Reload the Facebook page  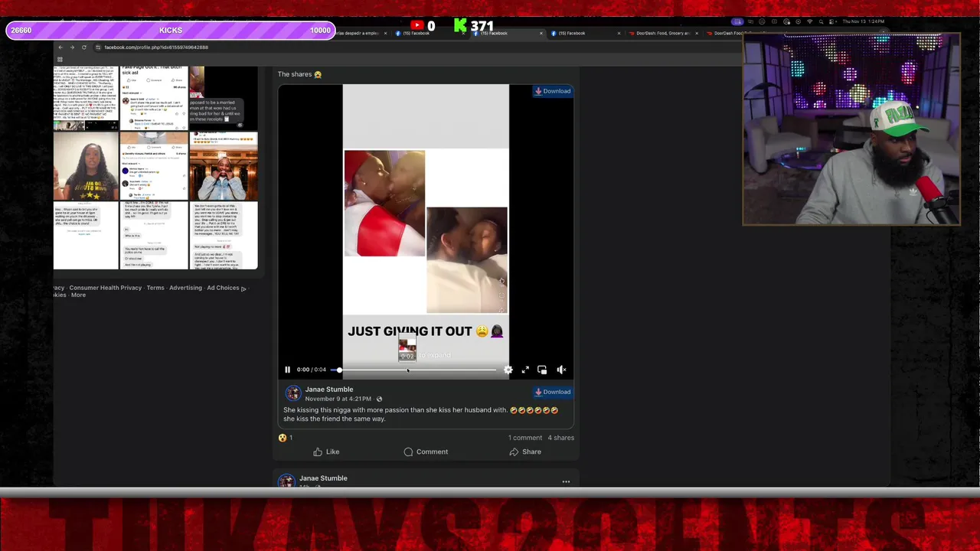[x=84, y=47]
